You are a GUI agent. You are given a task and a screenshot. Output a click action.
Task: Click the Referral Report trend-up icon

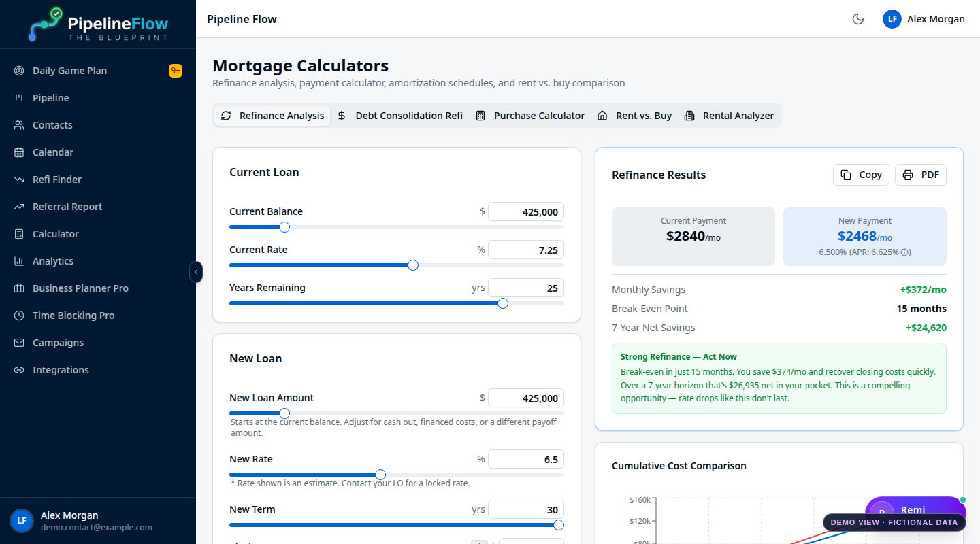(x=19, y=207)
